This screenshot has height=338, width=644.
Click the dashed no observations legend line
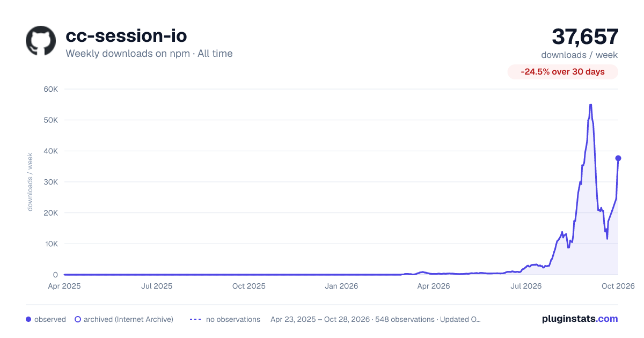coord(195,319)
